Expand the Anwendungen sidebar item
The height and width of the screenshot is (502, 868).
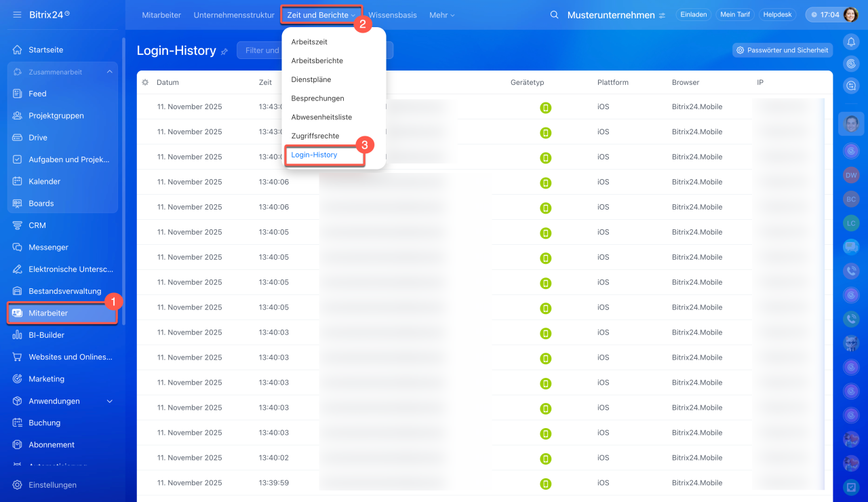(110, 402)
